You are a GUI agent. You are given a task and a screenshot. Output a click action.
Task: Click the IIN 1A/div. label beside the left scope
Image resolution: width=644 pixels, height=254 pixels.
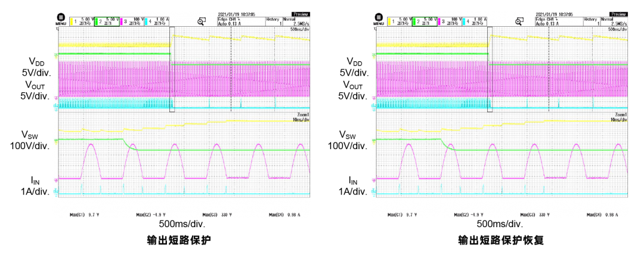(35, 187)
